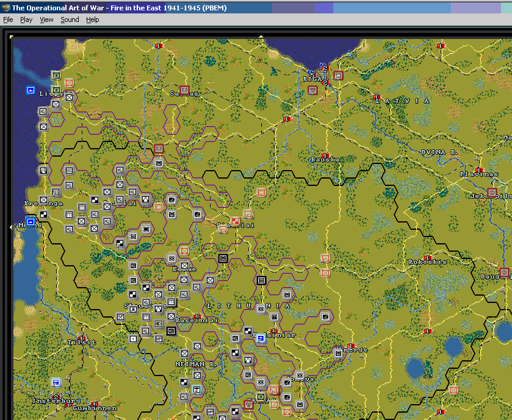Click the Rokiskis town label
This screenshot has height=420, width=512.
[x=428, y=262]
